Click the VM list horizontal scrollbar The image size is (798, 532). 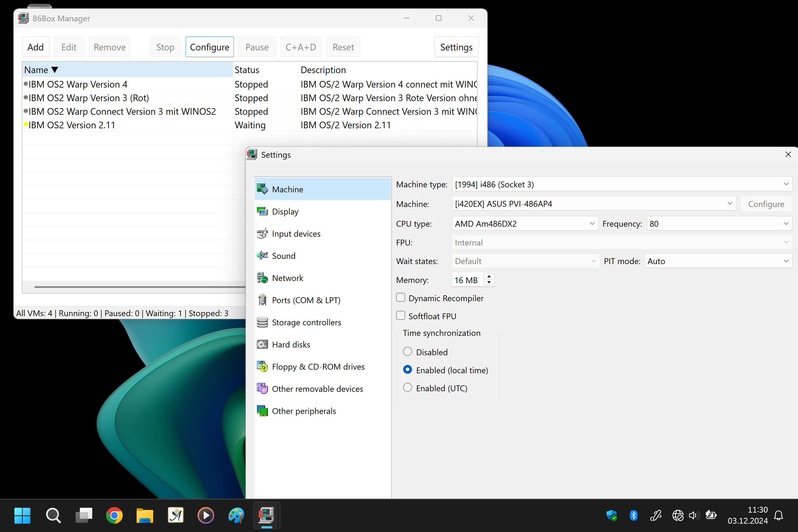[x=139, y=287]
